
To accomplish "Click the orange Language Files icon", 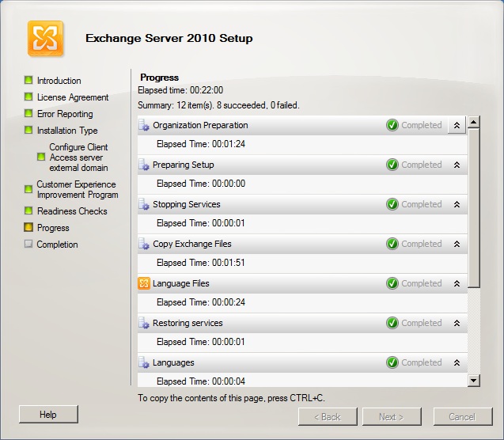I will pyautogui.click(x=144, y=283).
